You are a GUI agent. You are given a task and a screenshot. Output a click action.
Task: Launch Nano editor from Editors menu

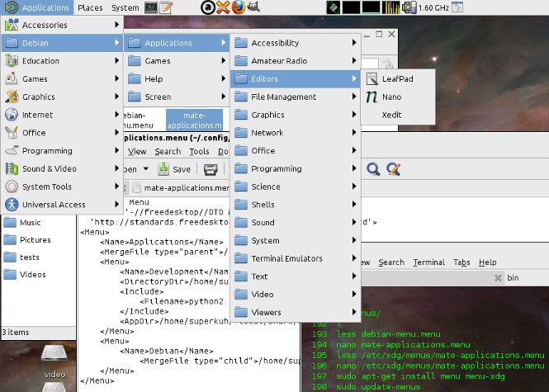(398, 97)
